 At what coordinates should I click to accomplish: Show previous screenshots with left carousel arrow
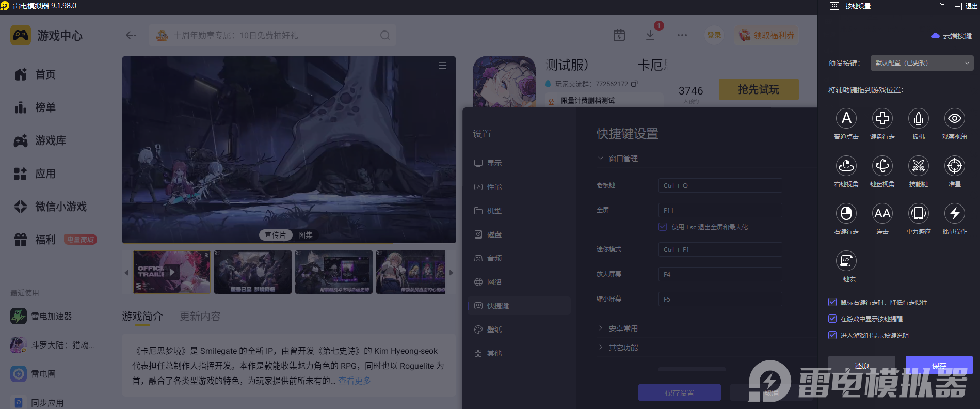coord(126,272)
